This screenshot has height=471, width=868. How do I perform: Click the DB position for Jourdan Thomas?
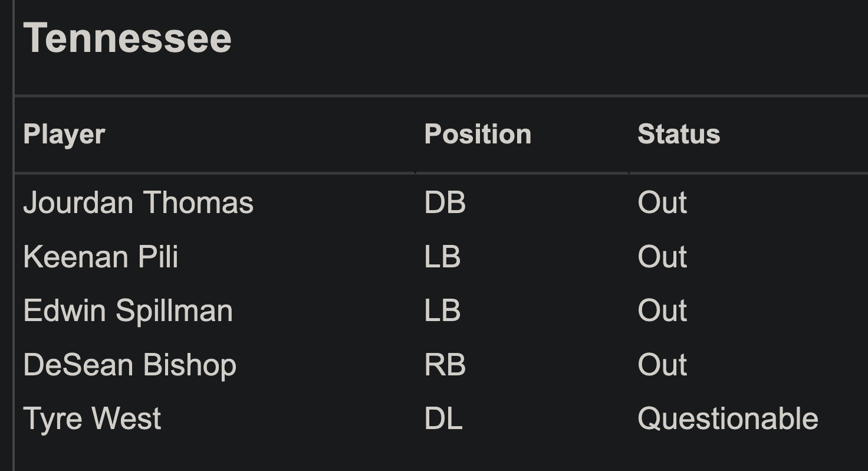[445, 202]
